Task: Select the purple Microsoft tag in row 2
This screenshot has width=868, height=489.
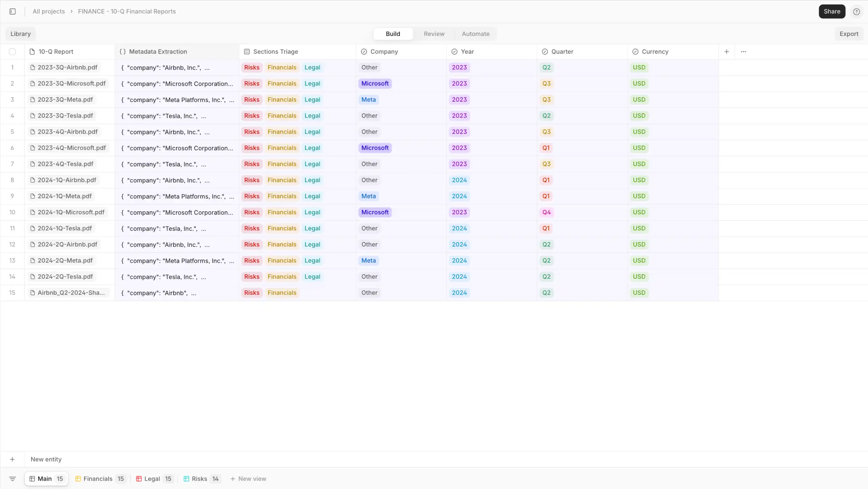Action: 375,84
